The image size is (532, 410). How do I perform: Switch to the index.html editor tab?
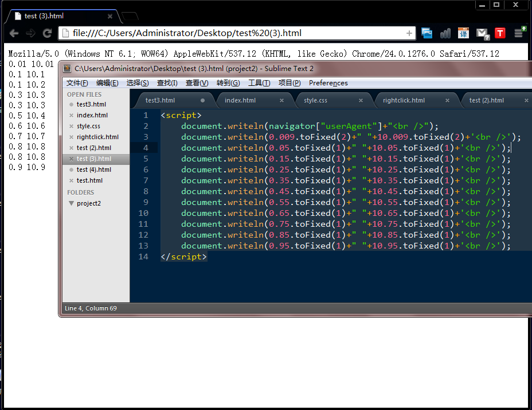click(240, 100)
